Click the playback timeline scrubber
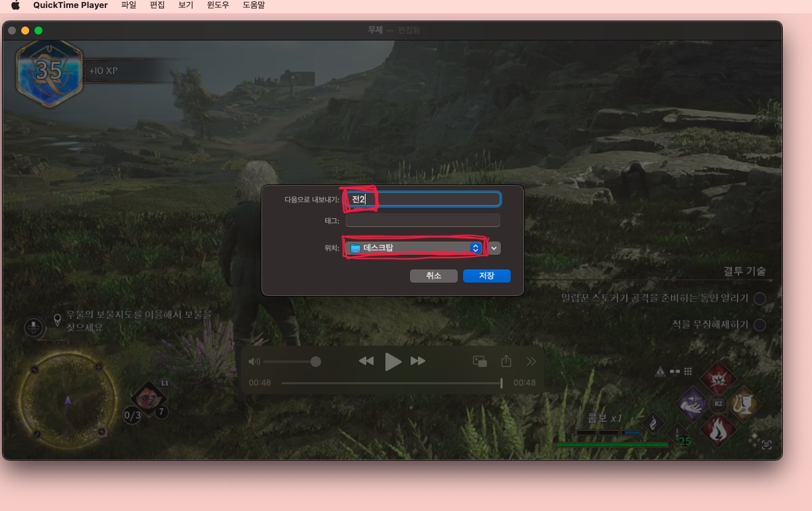Viewport: 812px width, 511px height. pos(392,383)
